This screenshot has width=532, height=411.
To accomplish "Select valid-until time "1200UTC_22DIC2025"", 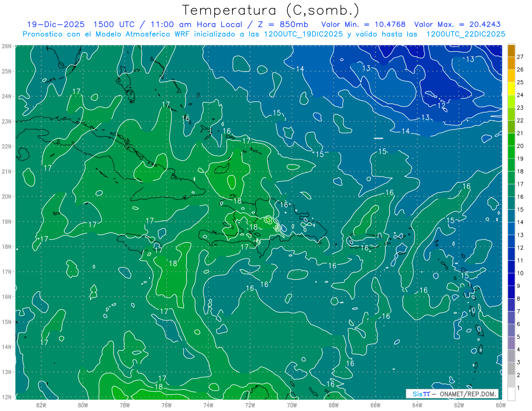I will (465, 34).
